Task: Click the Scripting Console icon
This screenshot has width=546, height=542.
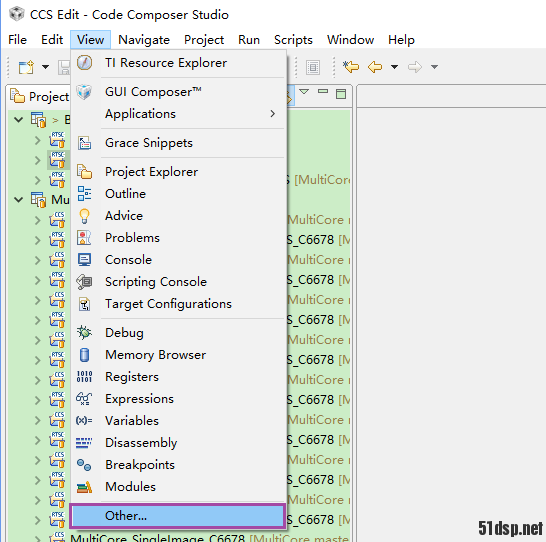Action: [x=84, y=282]
